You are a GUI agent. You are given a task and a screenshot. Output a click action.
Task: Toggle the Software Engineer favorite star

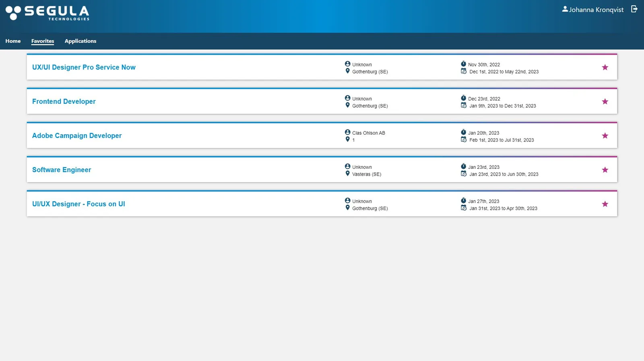click(605, 170)
